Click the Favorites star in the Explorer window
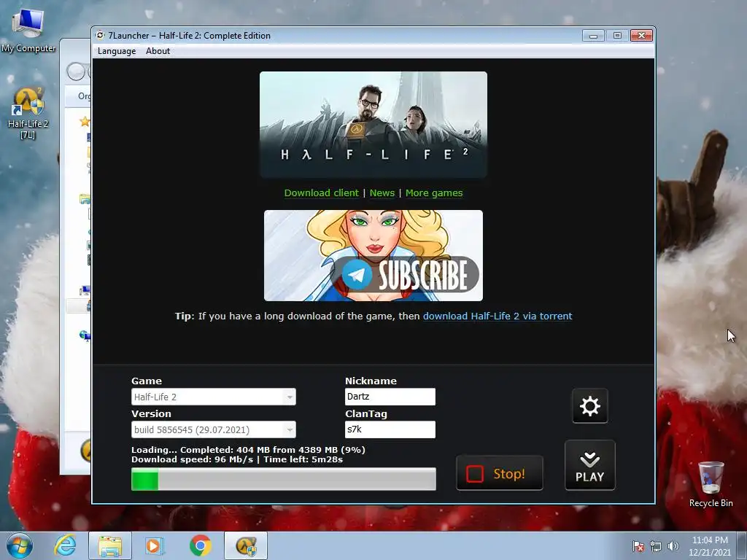The image size is (747, 560). (x=85, y=122)
